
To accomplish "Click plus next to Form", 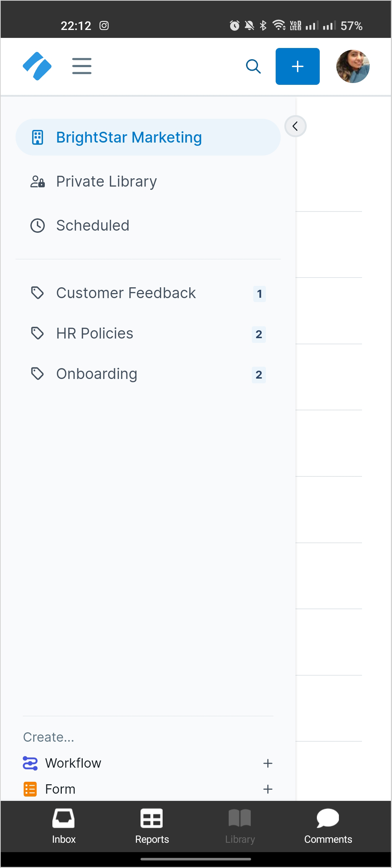I will 268,789.
